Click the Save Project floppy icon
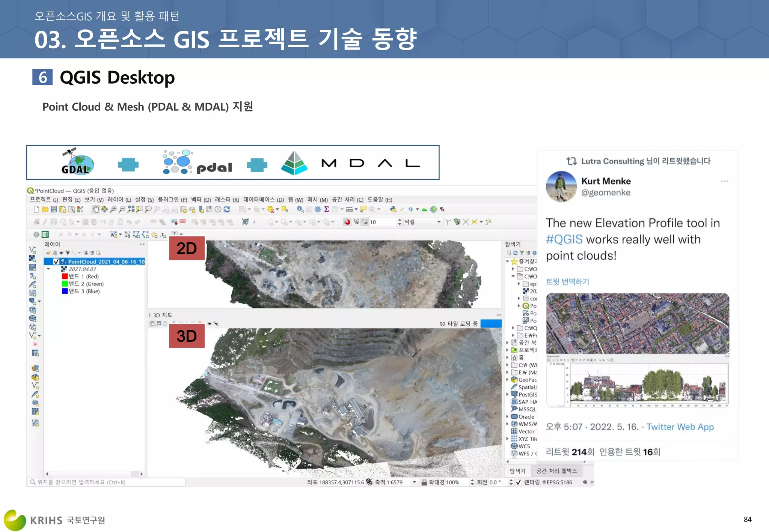Viewport: 769px width, 532px height. tap(54, 209)
